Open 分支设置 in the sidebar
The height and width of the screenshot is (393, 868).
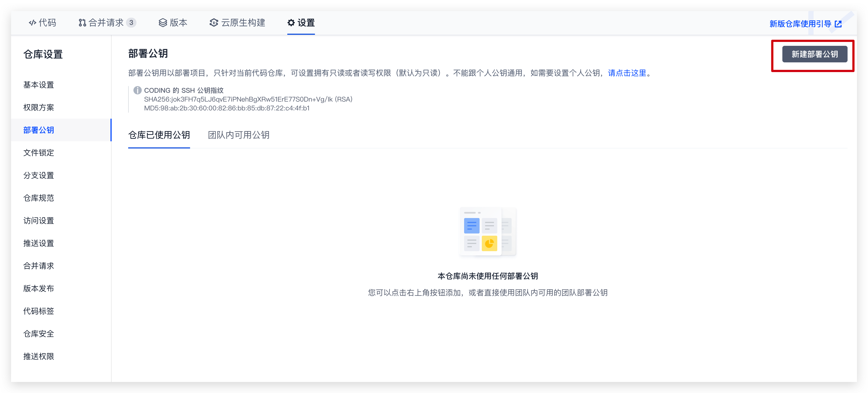[39, 176]
